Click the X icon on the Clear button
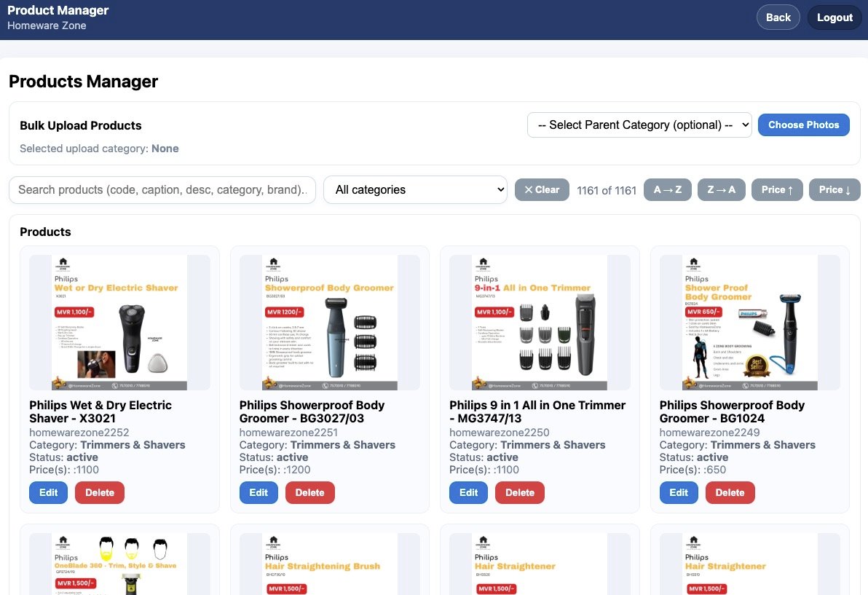The height and width of the screenshot is (595, 868). pyautogui.click(x=530, y=189)
